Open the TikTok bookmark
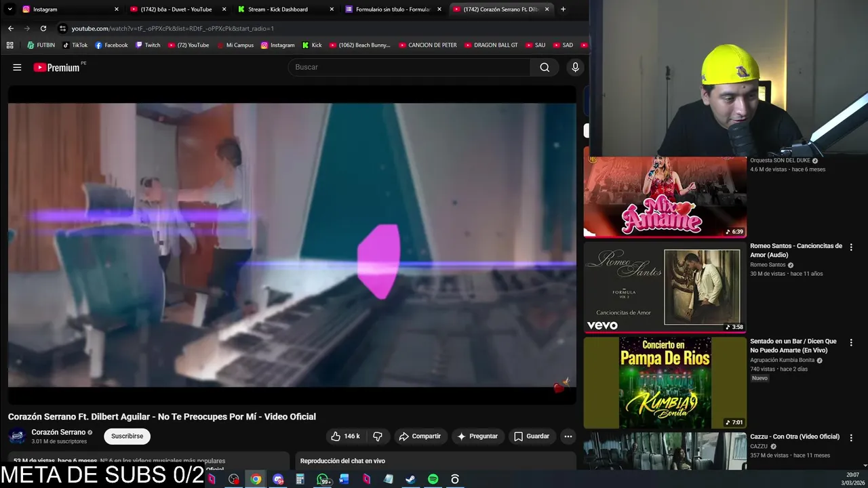The width and height of the screenshot is (868, 488). 75,45
